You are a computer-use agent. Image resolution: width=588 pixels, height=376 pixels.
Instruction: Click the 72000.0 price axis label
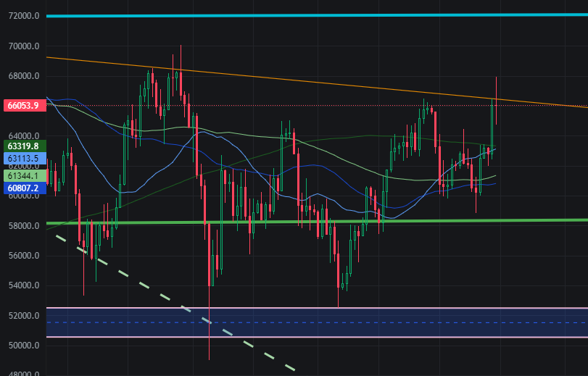tap(24, 16)
